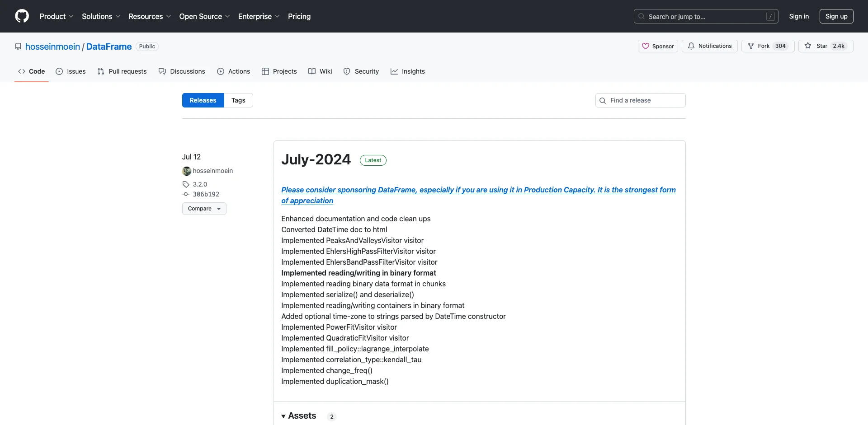Screen dimensions: 868x425
Task: Open the Projects tab
Action: click(279, 71)
